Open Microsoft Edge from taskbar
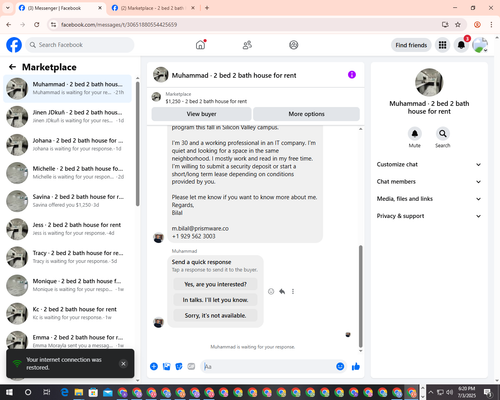Screen dimensions: 500x400 click(64, 392)
